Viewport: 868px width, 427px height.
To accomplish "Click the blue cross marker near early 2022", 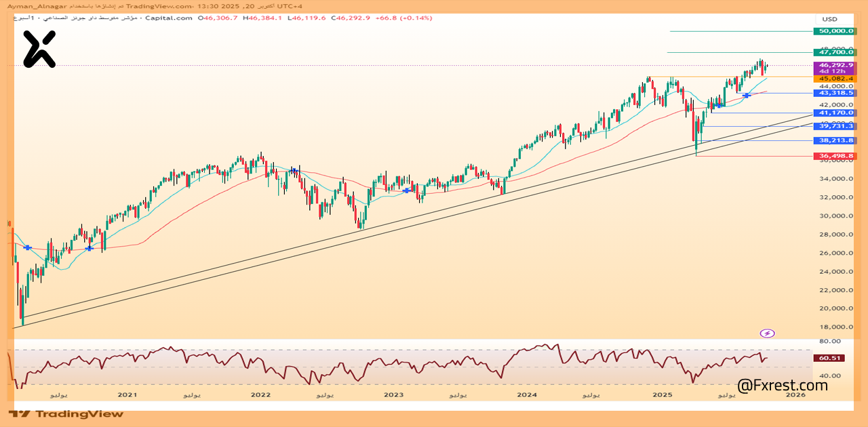I will [x=294, y=170].
